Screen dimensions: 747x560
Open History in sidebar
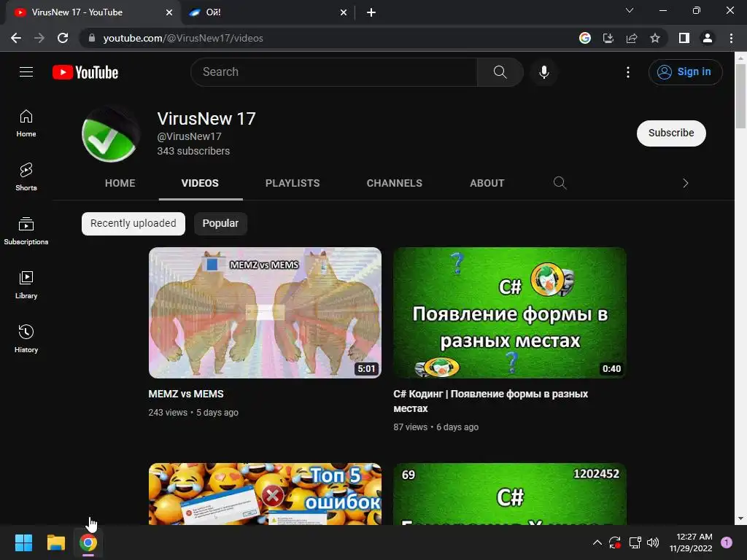pyautogui.click(x=26, y=338)
